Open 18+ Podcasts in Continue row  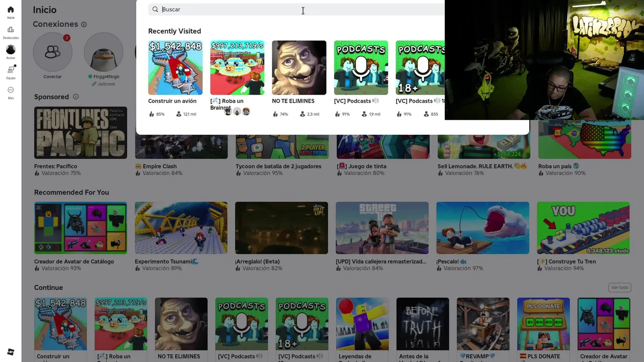[302, 324]
